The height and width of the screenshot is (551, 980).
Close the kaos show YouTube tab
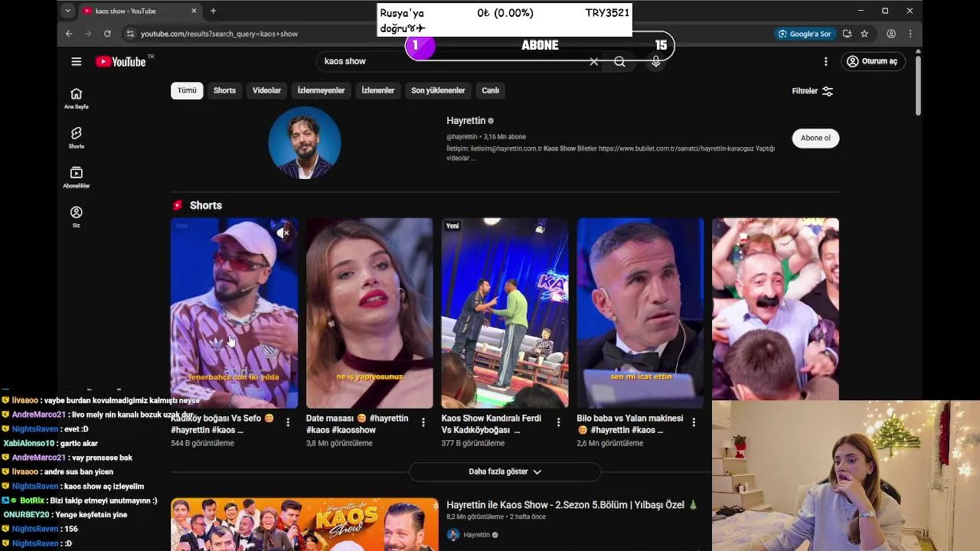point(194,11)
